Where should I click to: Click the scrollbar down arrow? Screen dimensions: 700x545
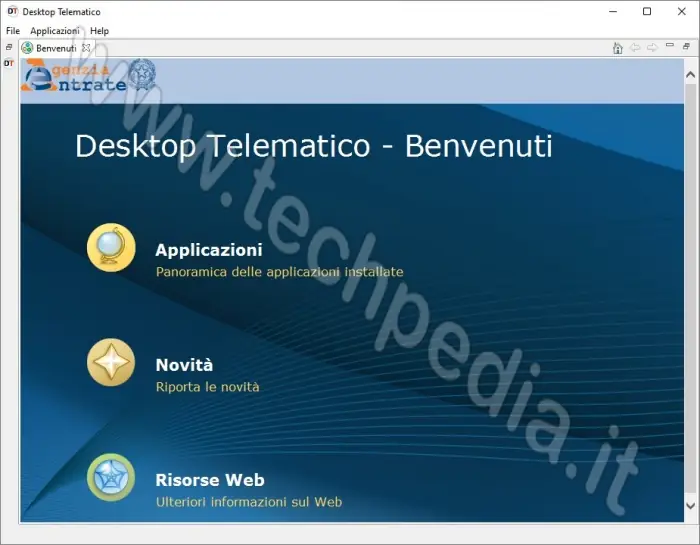click(x=690, y=506)
